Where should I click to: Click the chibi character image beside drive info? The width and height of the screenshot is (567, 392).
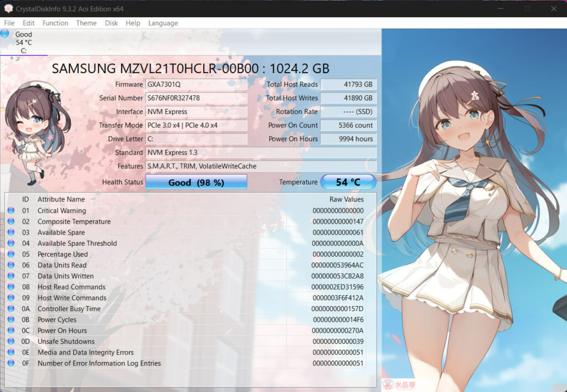(x=37, y=133)
